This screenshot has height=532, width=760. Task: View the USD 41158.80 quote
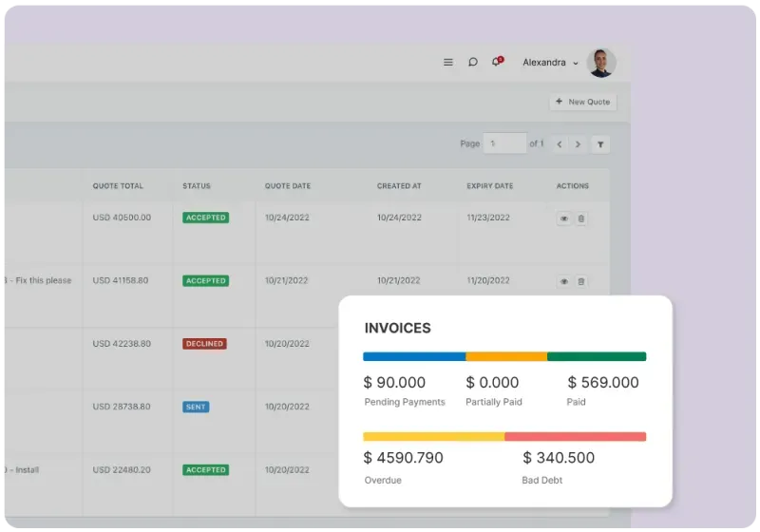[563, 281]
